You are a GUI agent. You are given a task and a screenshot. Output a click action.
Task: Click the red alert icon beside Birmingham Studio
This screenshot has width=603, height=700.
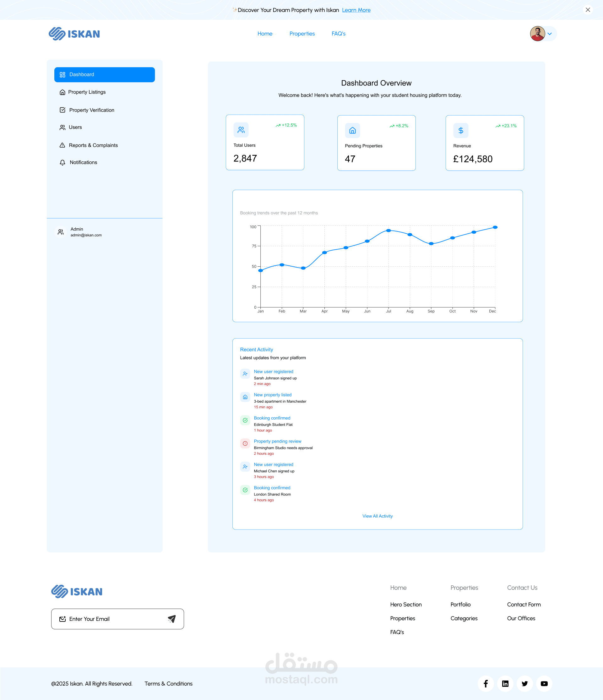(x=245, y=443)
